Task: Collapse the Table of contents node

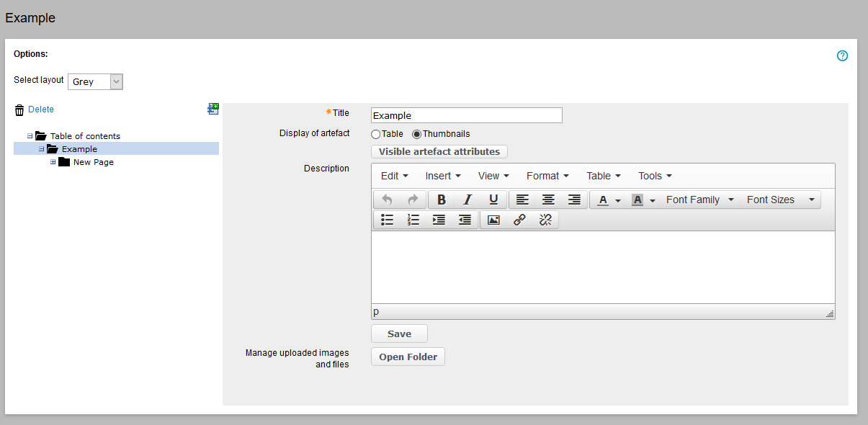Action: tap(30, 136)
